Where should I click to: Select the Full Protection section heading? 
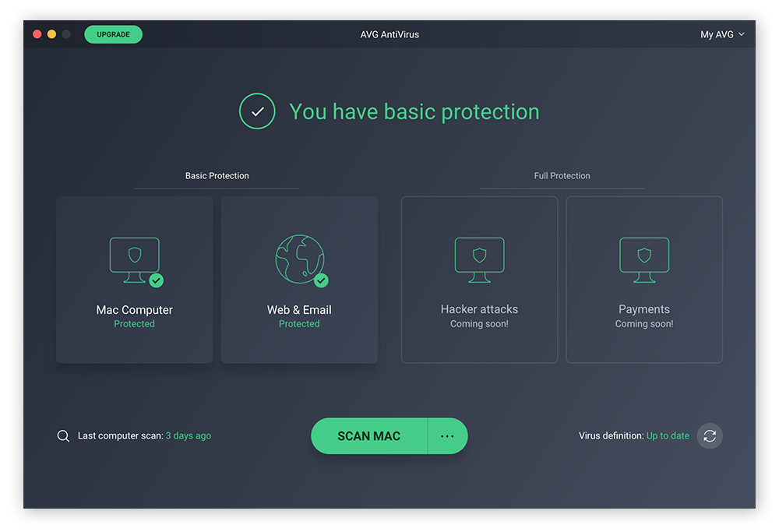[x=562, y=176]
